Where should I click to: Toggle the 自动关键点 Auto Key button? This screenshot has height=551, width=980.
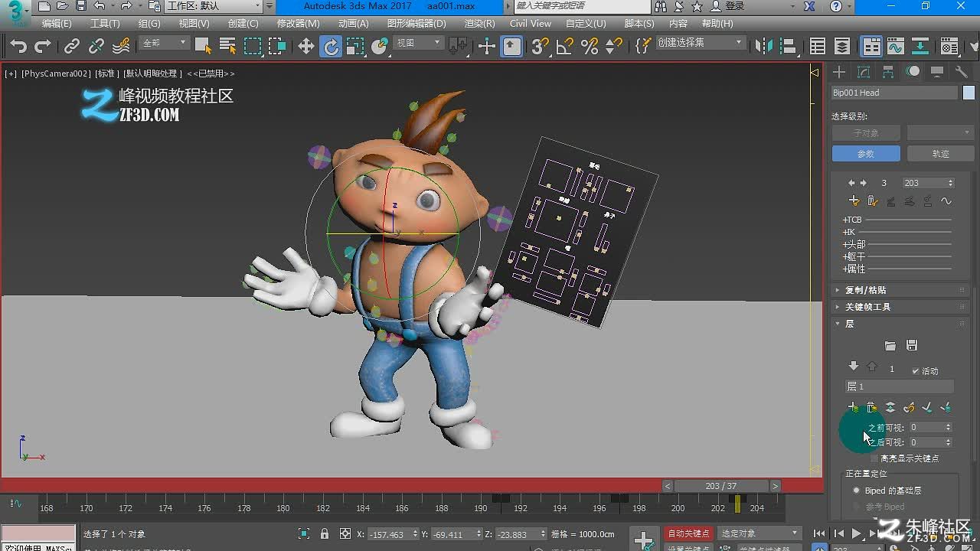pyautogui.click(x=688, y=533)
